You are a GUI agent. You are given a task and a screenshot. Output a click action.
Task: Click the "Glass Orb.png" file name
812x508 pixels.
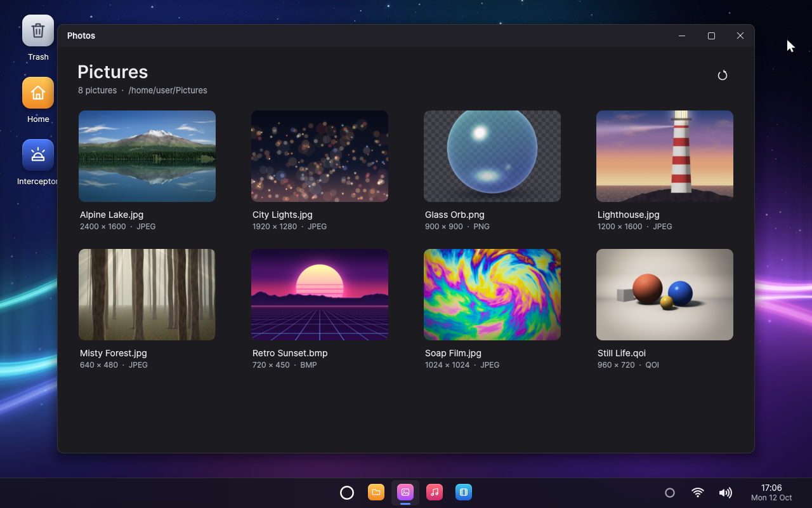tap(455, 215)
